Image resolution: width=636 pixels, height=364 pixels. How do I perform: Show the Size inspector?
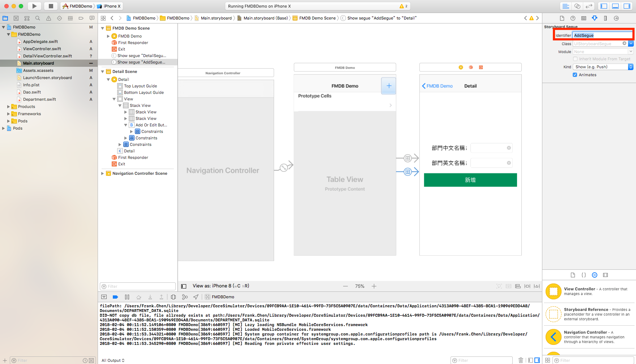tap(605, 18)
